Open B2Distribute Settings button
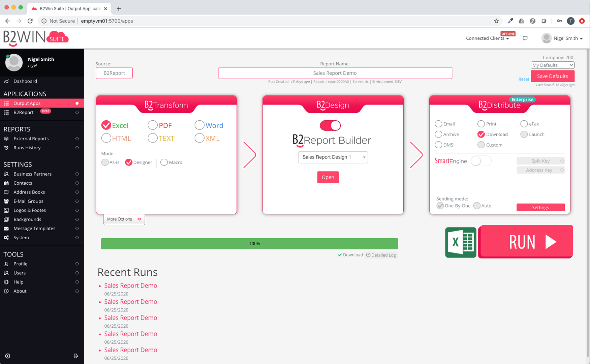 click(x=540, y=208)
